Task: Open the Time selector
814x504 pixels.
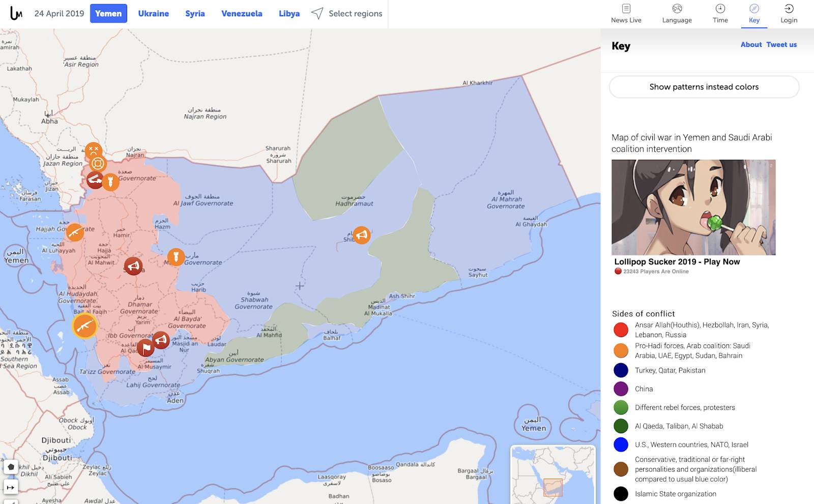Action: (720, 14)
